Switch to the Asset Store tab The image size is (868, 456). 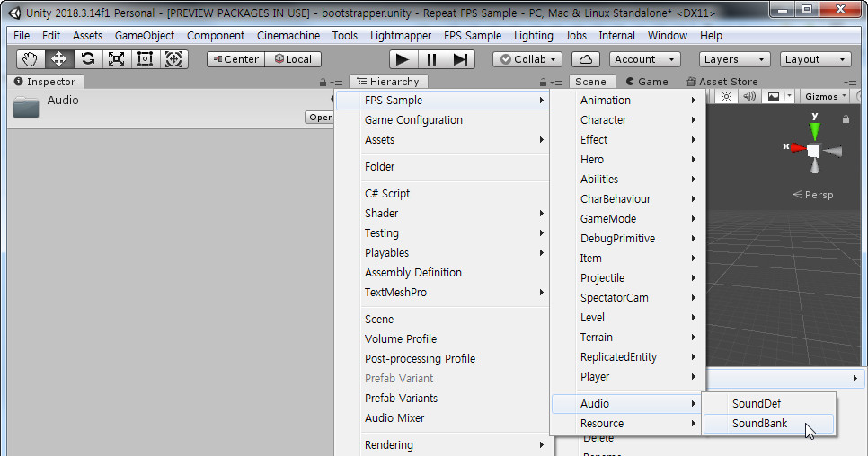click(x=722, y=82)
